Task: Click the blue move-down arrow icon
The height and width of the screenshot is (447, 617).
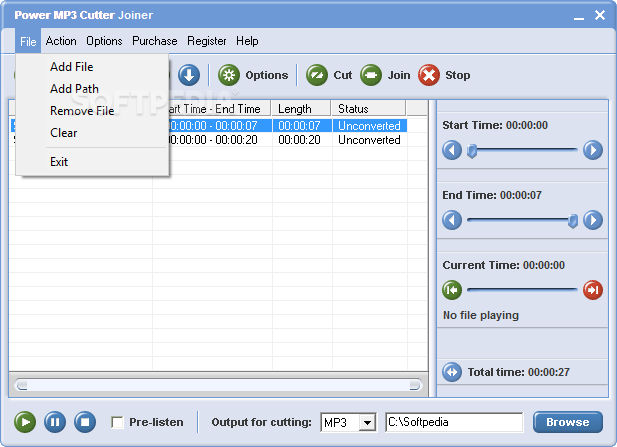Action: click(x=189, y=75)
